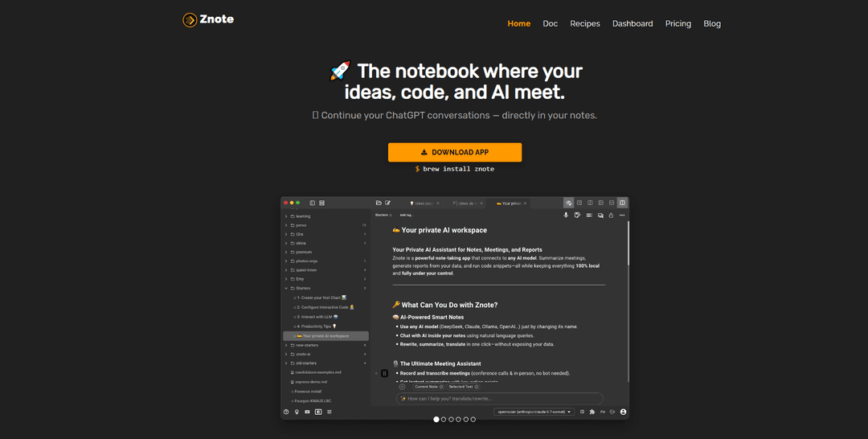Image resolution: width=868 pixels, height=439 pixels.
Task: Click the logout arrow icon beside the avatar
Action: tap(612, 412)
